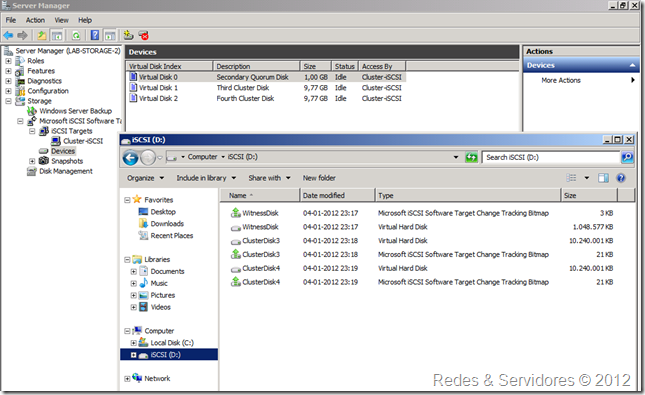Click New folder button
Image resolution: width=645 pixels, height=395 pixels.
coord(319,178)
